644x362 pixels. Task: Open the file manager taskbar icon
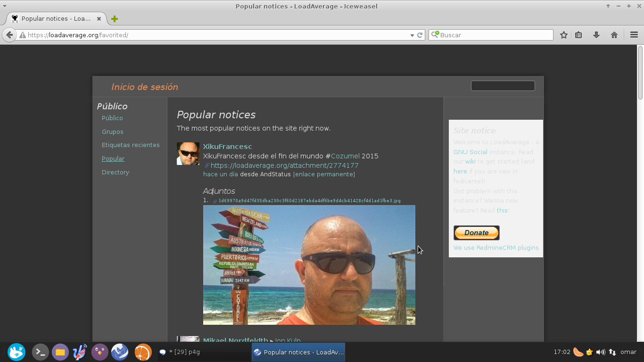point(60,352)
